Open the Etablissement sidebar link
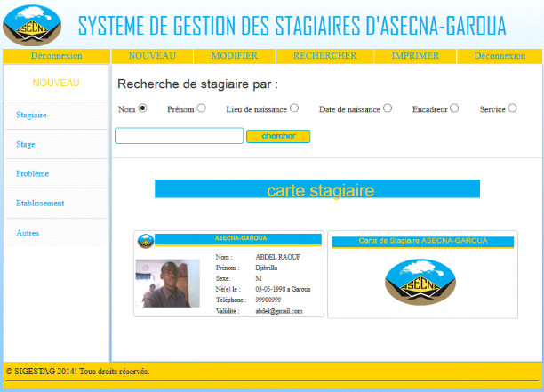Viewport: 544px width, 392px height. (x=40, y=203)
